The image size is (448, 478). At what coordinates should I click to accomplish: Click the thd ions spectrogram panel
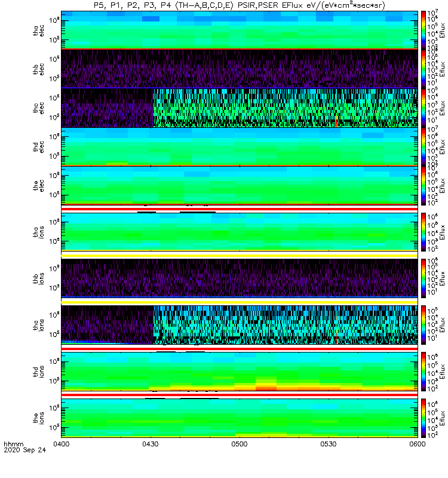(240, 371)
